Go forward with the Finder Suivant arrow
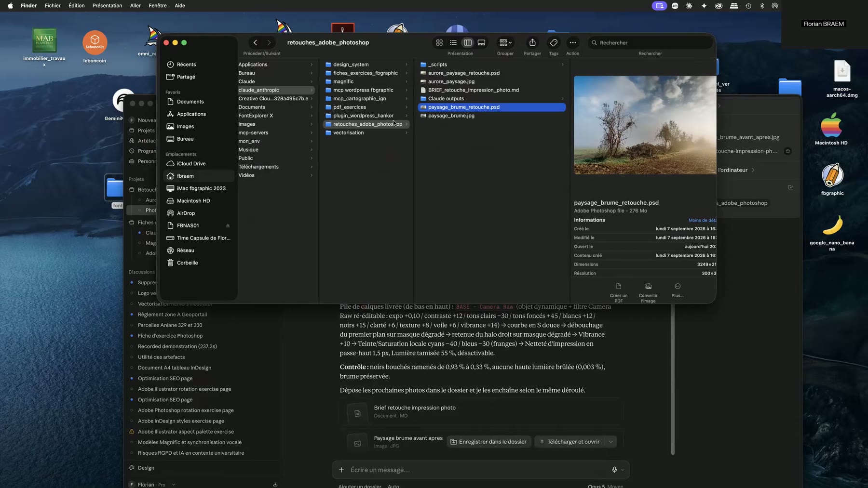Screen dimensions: 868x488 pyautogui.click(x=269, y=42)
